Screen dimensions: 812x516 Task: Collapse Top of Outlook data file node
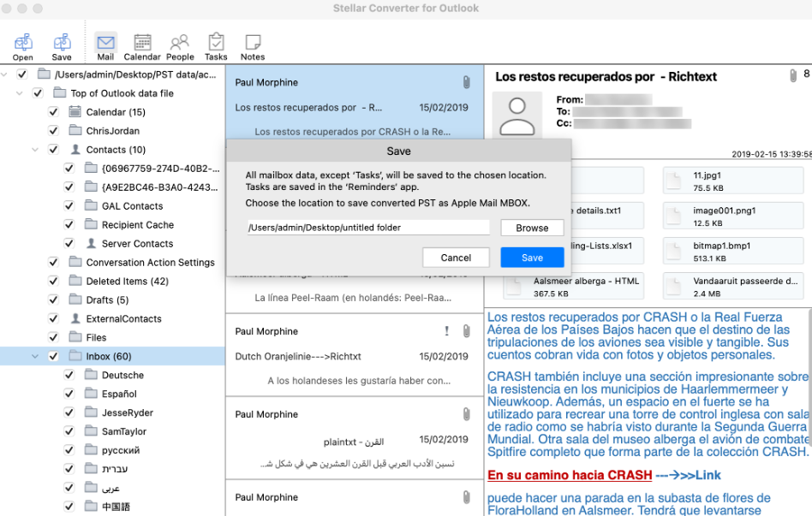click(x=20, y=93)
